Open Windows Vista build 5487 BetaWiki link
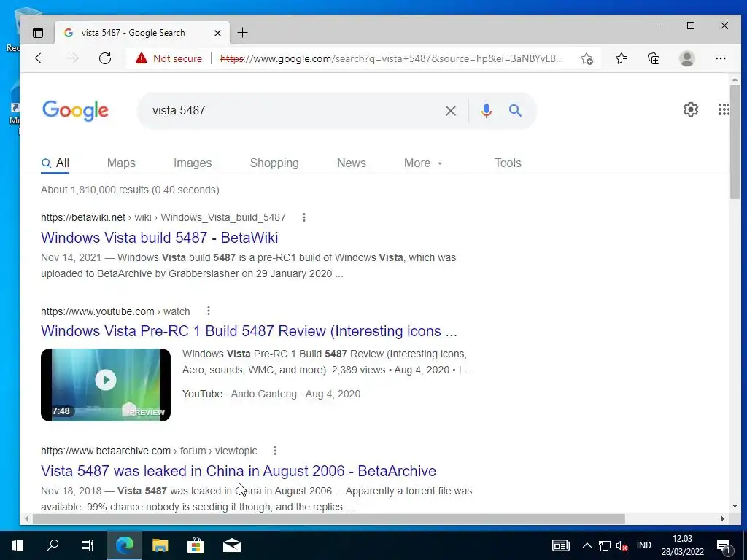The width and height of the screenshot is (747, 560). (x=160, y=238)
